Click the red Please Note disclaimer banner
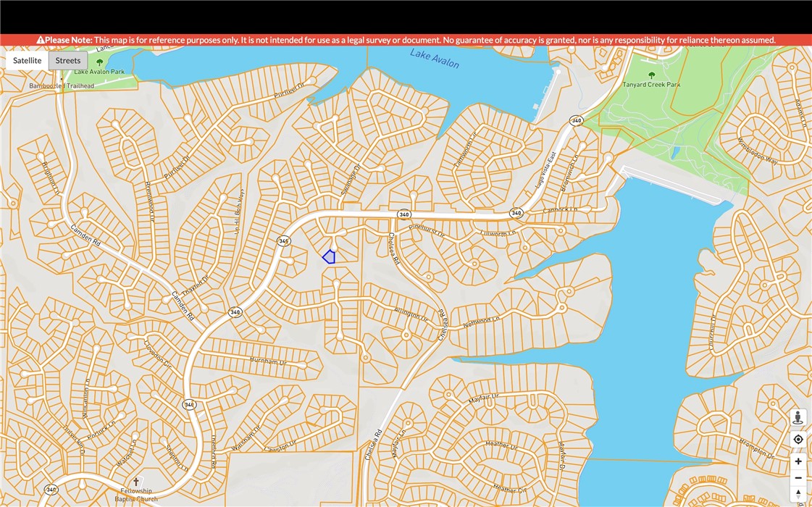812x507 pixels. [x=406, y=40]
